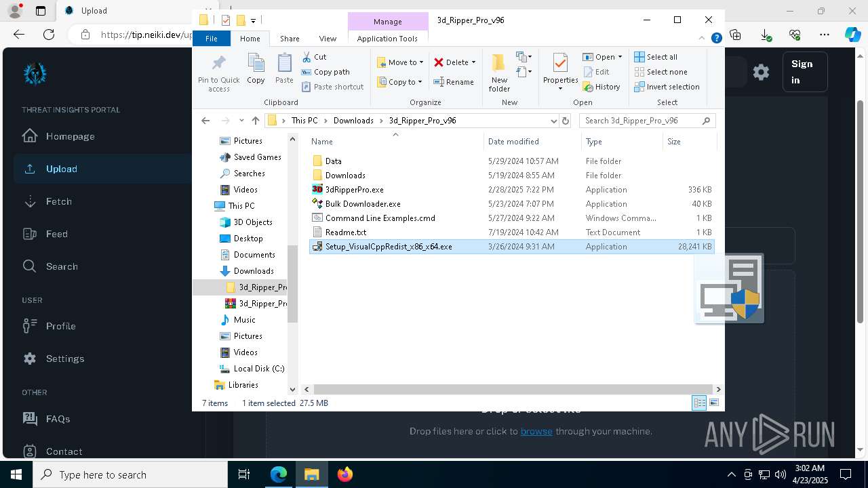
Task: Select Local Disk (C:) in tree
Action: point(258,369)
